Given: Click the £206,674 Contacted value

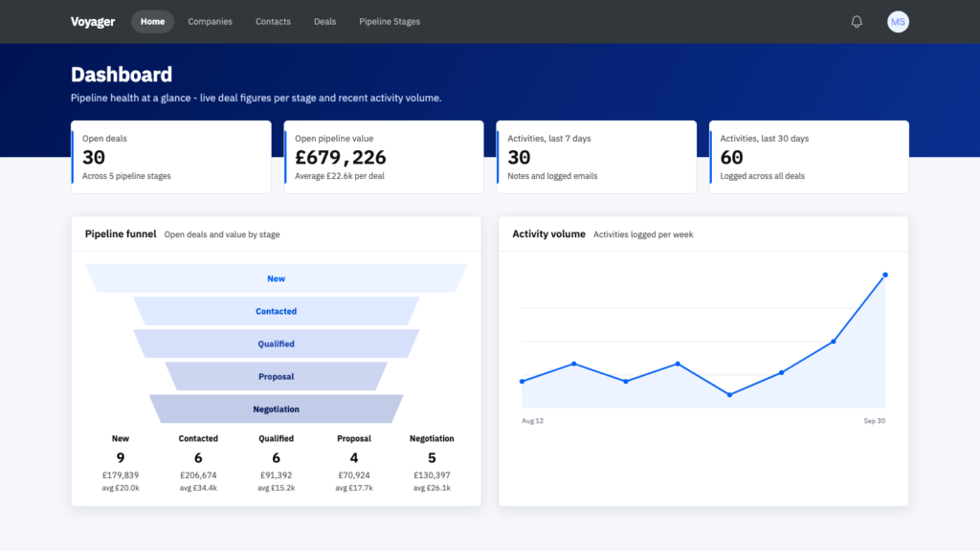Looking at the screenshot, I should pyautogui.click(x=198, y=475).
